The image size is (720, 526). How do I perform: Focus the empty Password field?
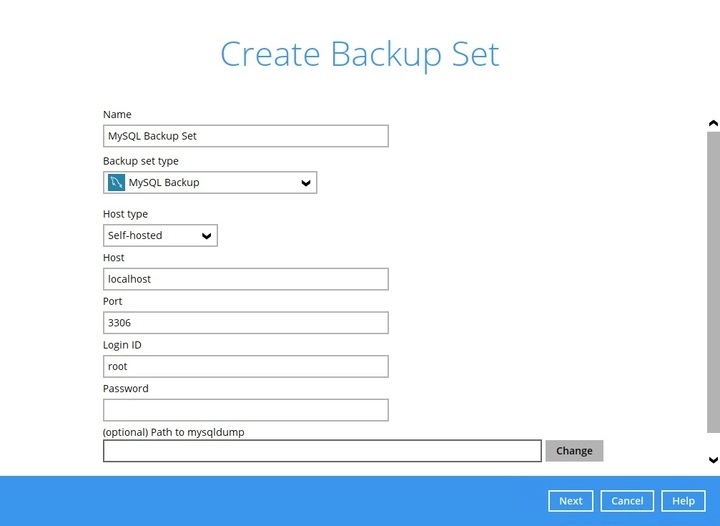246,410
